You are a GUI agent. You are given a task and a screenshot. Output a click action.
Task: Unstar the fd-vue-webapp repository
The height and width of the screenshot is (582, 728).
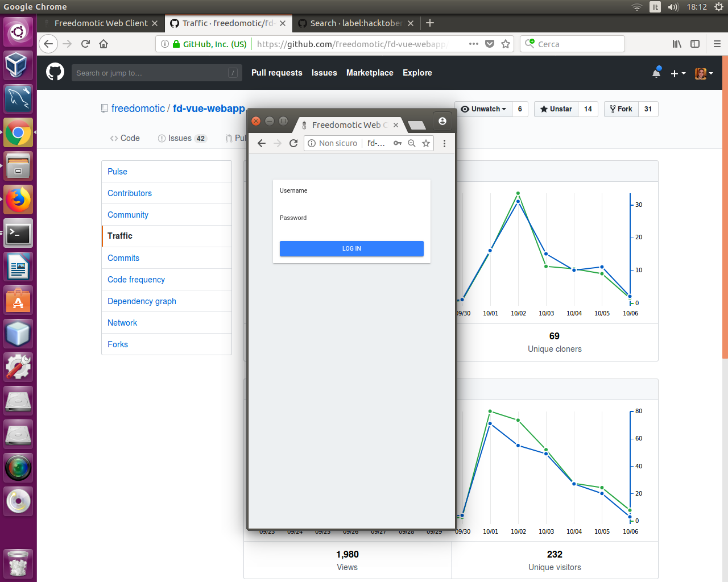(555, 109)
